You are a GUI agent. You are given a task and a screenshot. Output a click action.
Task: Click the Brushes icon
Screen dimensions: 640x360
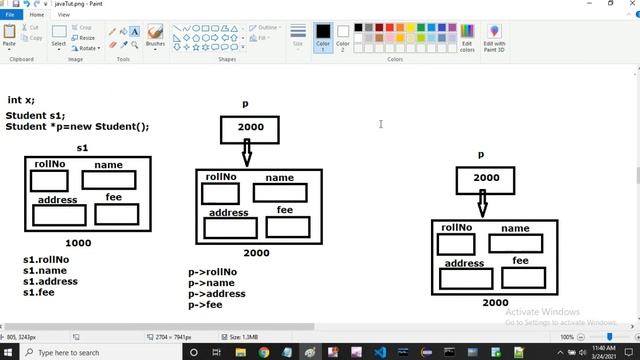155,31
